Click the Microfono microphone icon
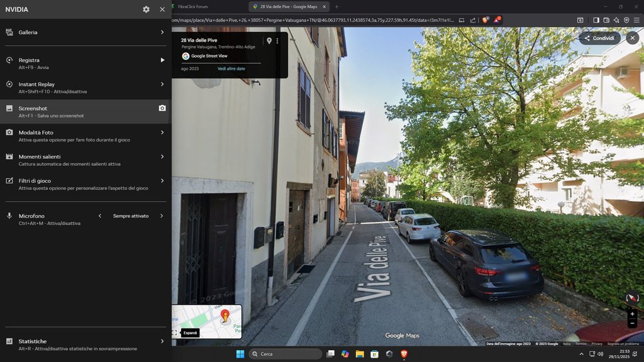Image resolution: width=644 pixels, height=362 pixels. [9, 216]
